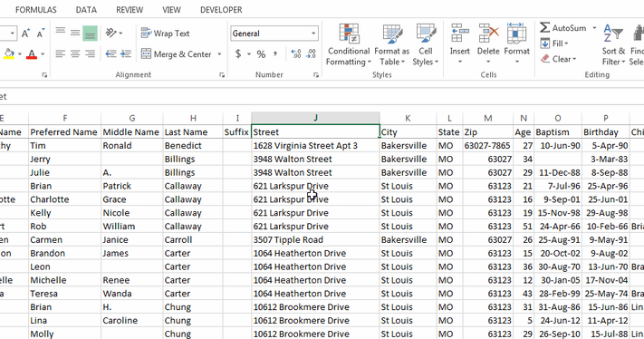Select cell 3507 Tipple Road
This screenshot has height=339, width=644.
pos(315,239)
